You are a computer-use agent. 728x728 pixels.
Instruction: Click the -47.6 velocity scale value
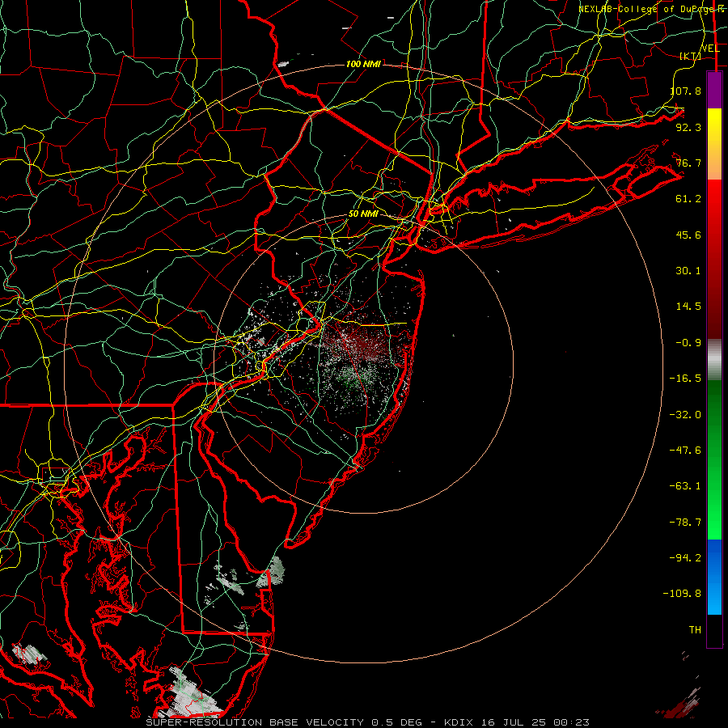[685, 451]
